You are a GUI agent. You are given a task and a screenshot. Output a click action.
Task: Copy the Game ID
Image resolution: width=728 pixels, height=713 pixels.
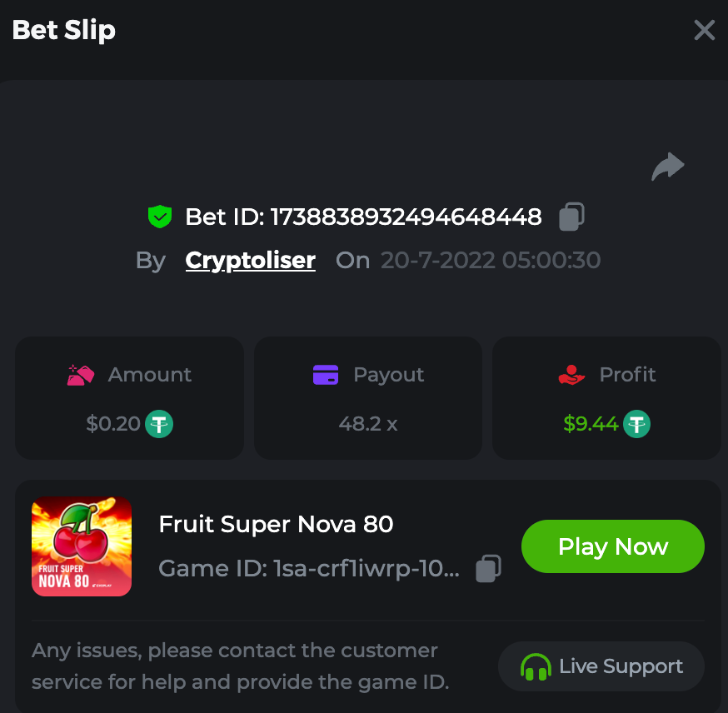488,568
